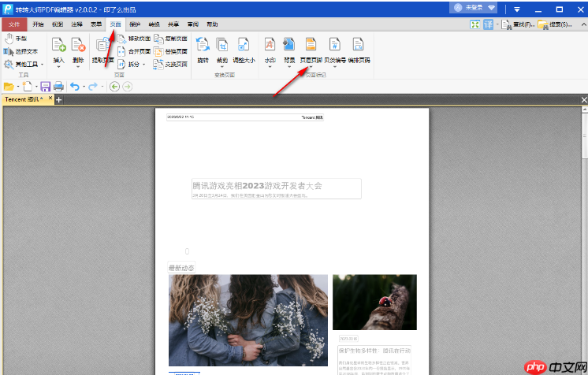Add a new document tab (+)

(59, 100)
